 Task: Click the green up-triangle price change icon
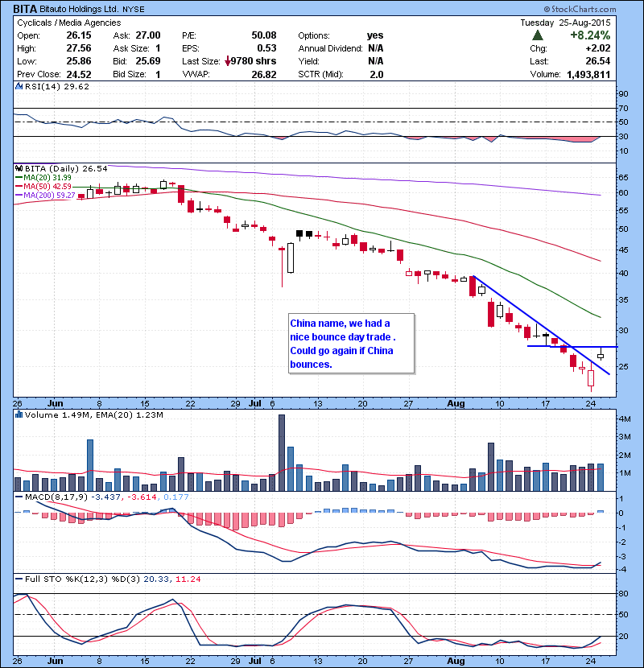[x=538, y=35]
